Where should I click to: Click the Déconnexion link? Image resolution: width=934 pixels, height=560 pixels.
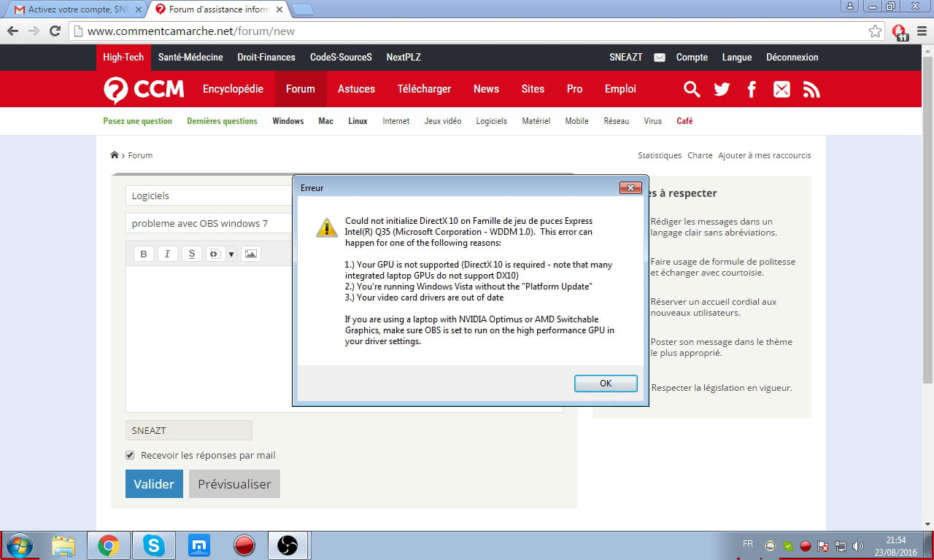(x=792, y=57)
